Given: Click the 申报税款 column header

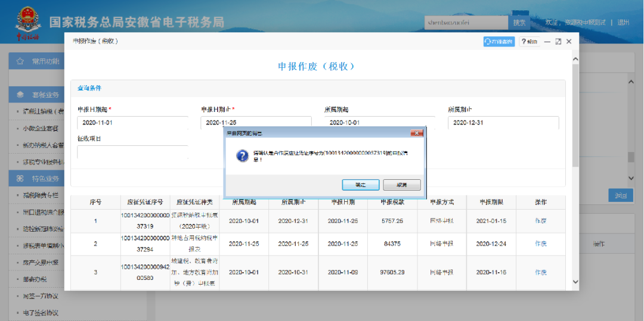Looking at the screenshot, I should point(392,202).
